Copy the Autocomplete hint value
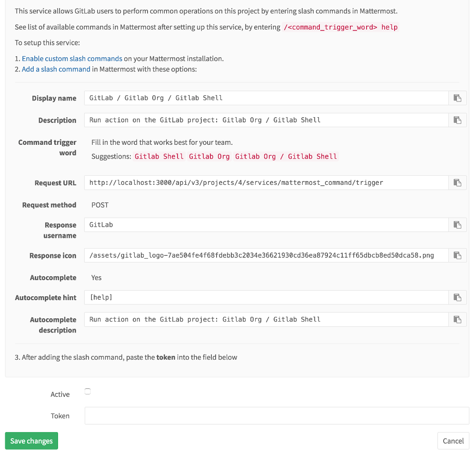 pyautogui.click(x=457, y=297)
